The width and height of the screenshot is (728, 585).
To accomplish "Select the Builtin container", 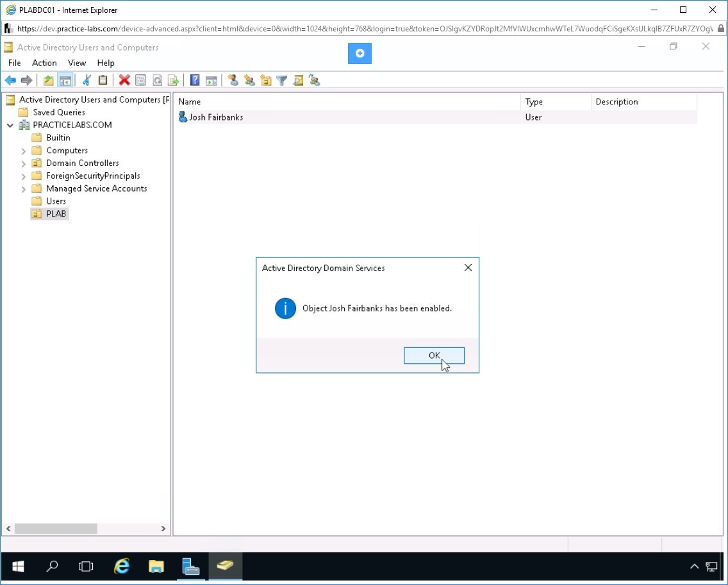I will pyautogui.click(x=58, y=137).
